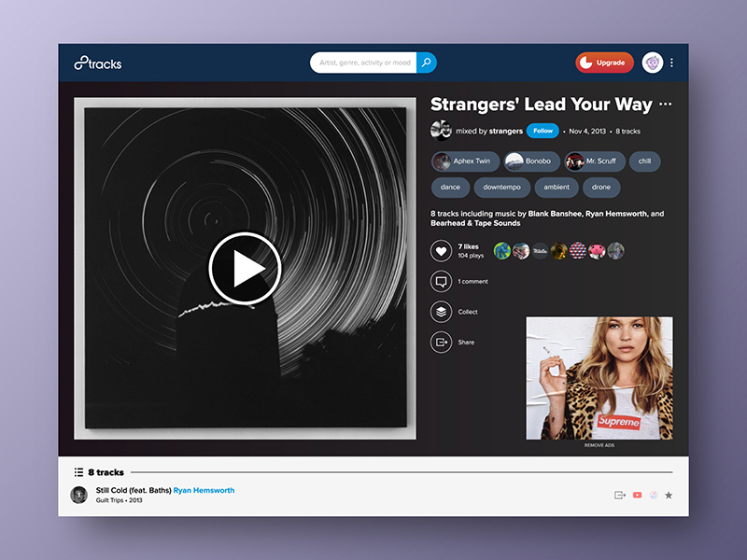Open the fourth liker's gold avatar
This screenshot has height=560, width=747.
pyautogui.click(x=558, y=250)
